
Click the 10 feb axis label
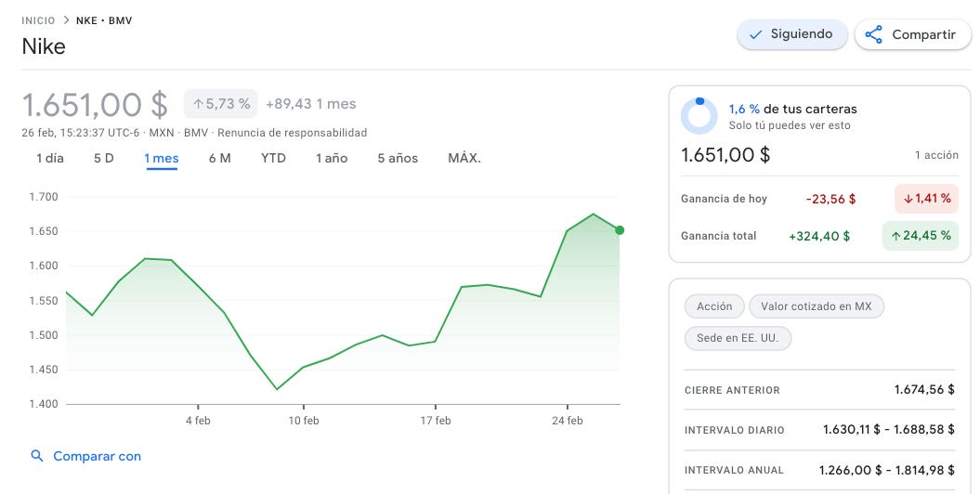pos(304,421)
